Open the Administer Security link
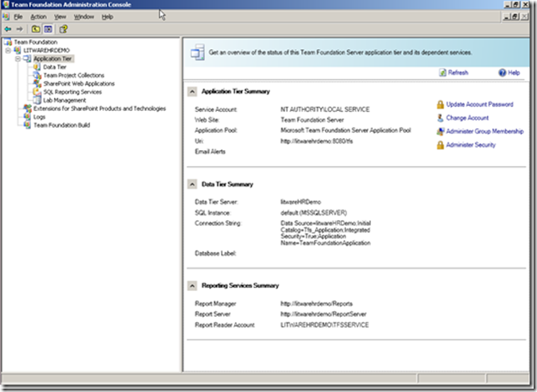 coord(471,145)
